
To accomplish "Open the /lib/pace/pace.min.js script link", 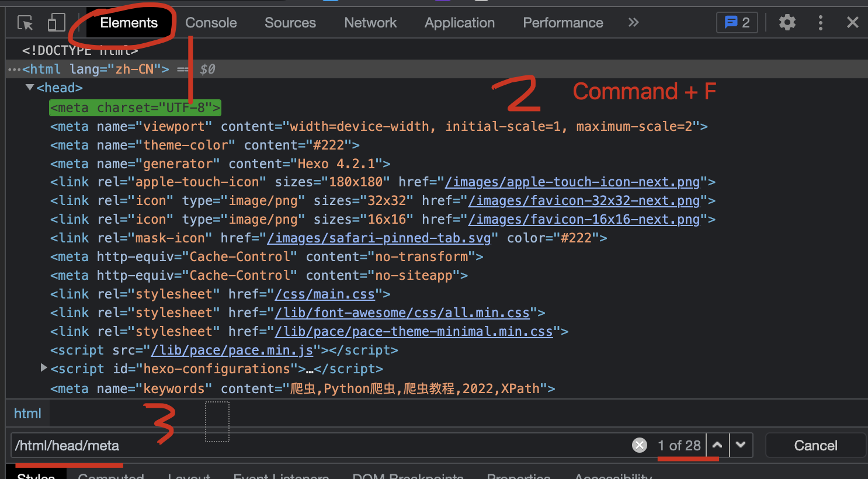I will [232, 350].
